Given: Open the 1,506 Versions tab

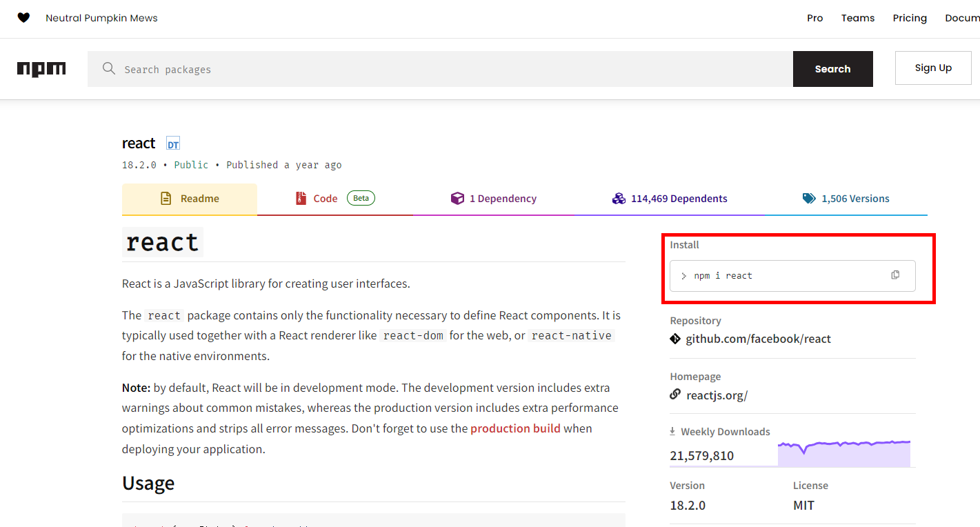Looking at the screenshot, I should 846,199.
